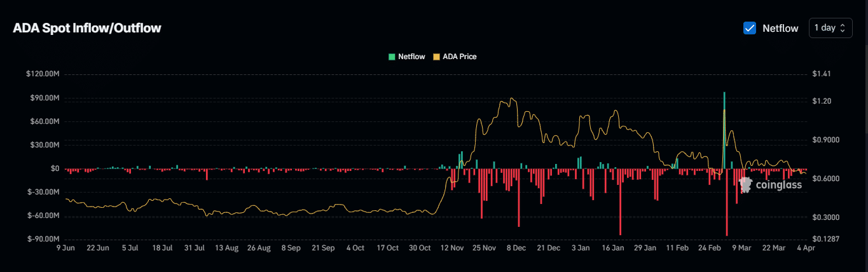The image size is (868, 272).
Task: Click the 9 Jun date on the x-axis
Action: click(65, 248)
